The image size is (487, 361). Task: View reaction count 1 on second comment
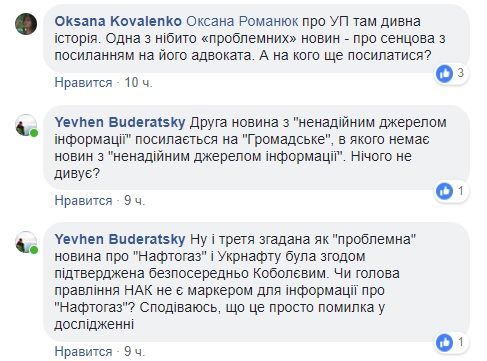coord(460,191)
